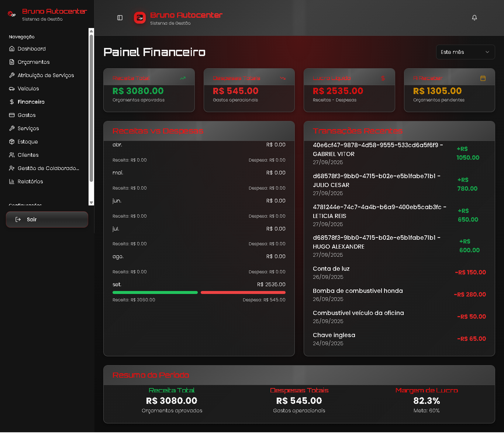This screenshot has width=504, height=433.
Task: Click the trending-up icon on Receita Total
Action: pos(183,78)
